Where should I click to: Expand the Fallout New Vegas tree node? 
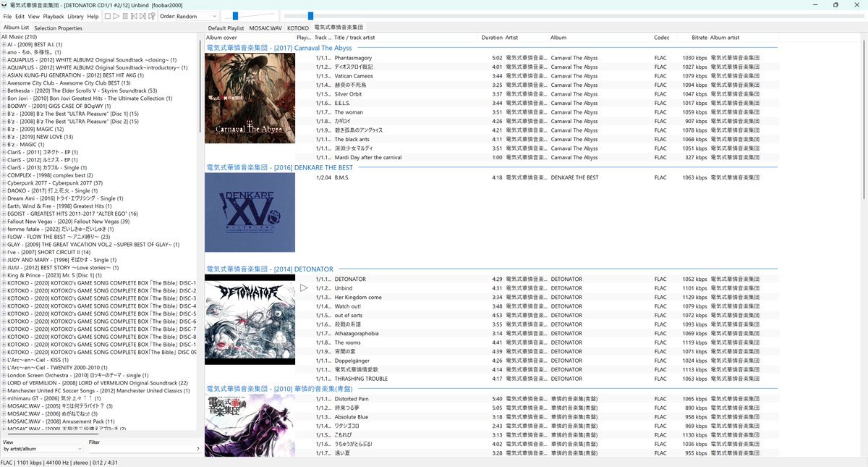4,222
